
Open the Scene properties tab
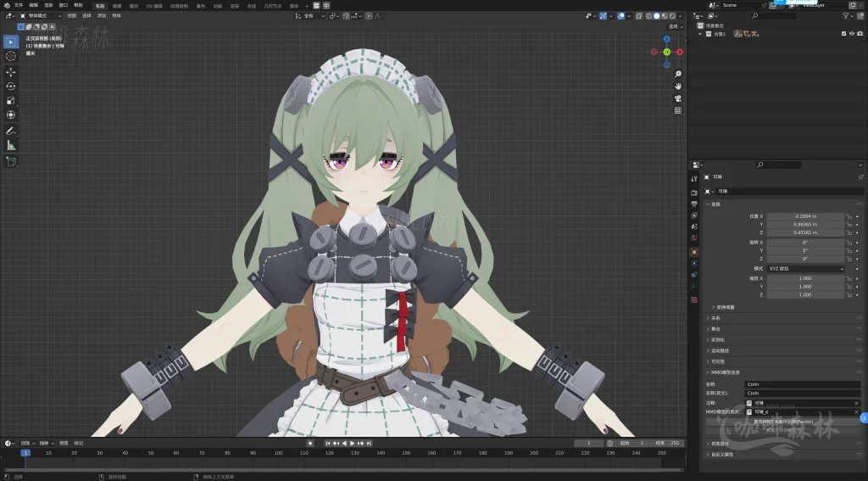point(694,227)
